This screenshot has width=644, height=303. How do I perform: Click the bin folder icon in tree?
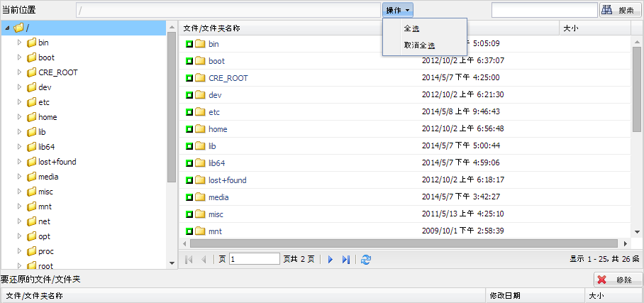tap(32, 43)
